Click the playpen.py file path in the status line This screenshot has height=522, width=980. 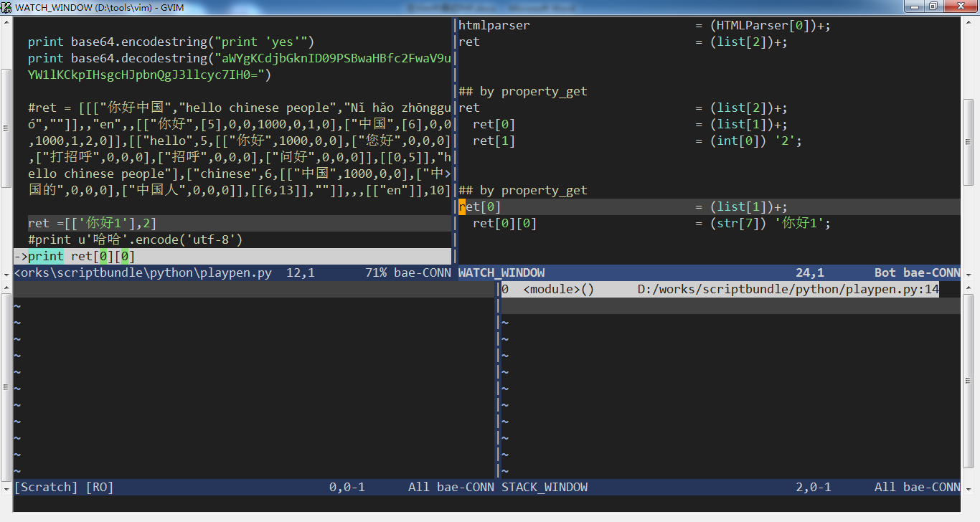[143, 273]
